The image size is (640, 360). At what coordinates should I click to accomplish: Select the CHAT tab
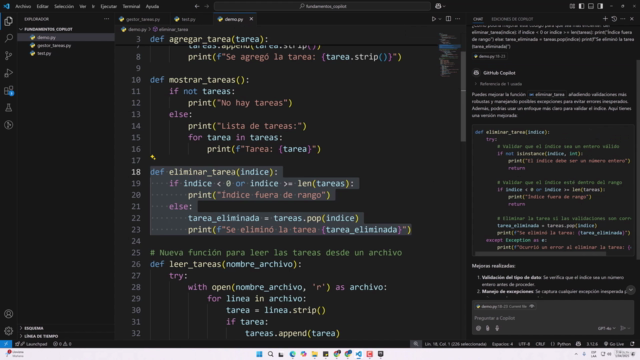coord(478,19)
